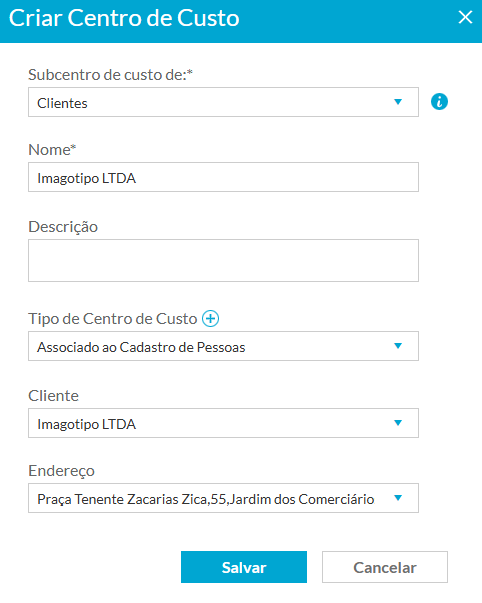
Task: Select the Clientes value in Subcentro combo
Action: click(x=62, y=103)
